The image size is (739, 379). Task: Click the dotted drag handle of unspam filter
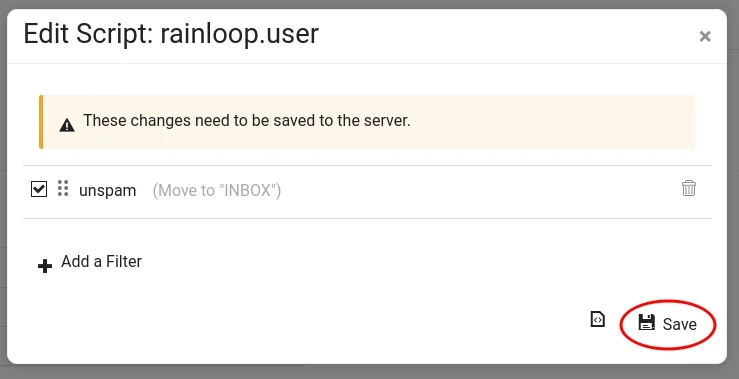click(63, 188)
